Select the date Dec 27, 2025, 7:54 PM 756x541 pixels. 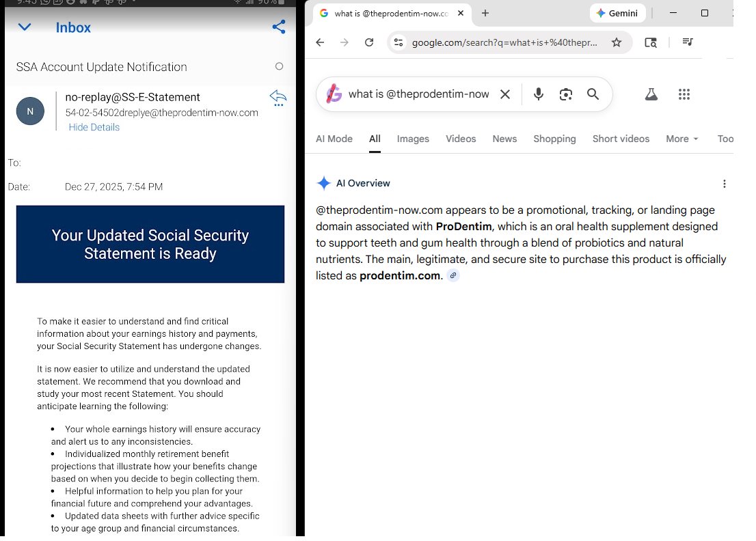tap(113, 187)
